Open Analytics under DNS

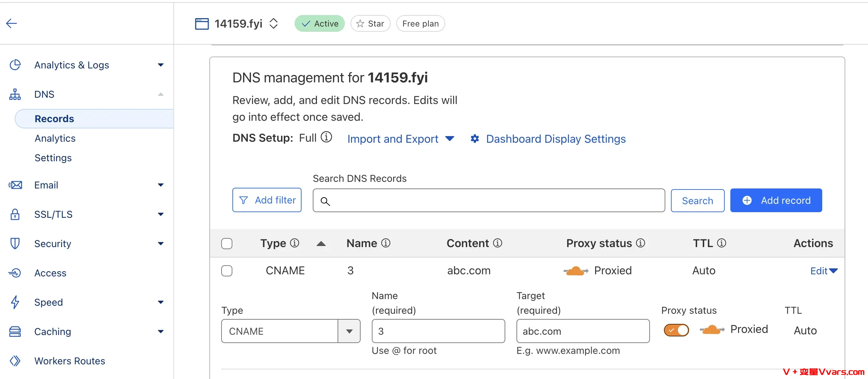pos(55,138)
